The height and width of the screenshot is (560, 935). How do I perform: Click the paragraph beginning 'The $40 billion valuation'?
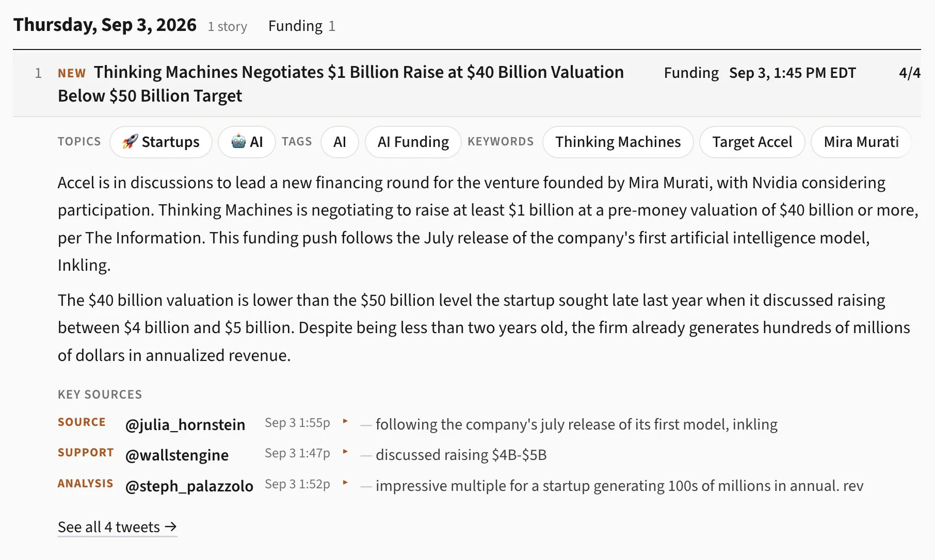pyautogui.click(x=483, y=328)
